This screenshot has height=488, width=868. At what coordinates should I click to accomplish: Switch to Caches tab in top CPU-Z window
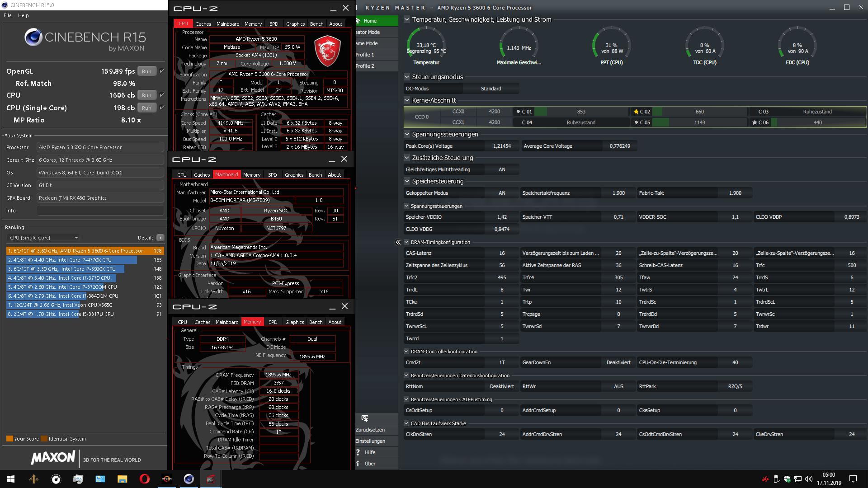tap(203, 24)
